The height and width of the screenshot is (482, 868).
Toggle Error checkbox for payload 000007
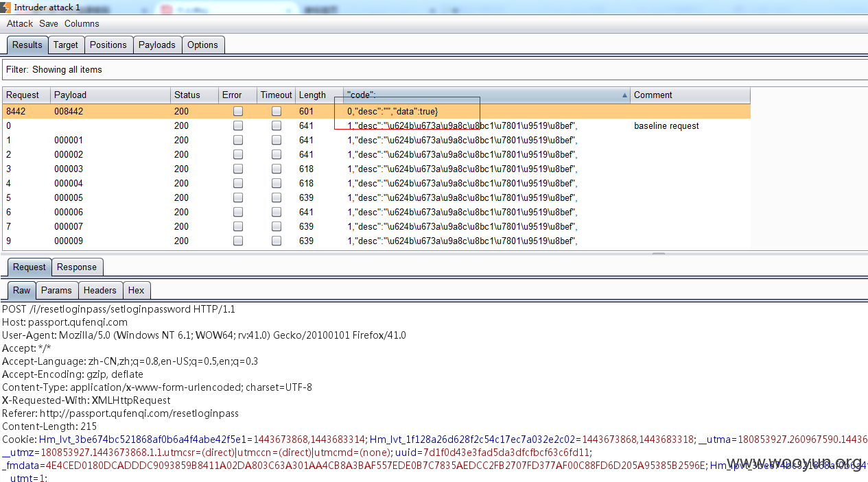tap(237, 226)
